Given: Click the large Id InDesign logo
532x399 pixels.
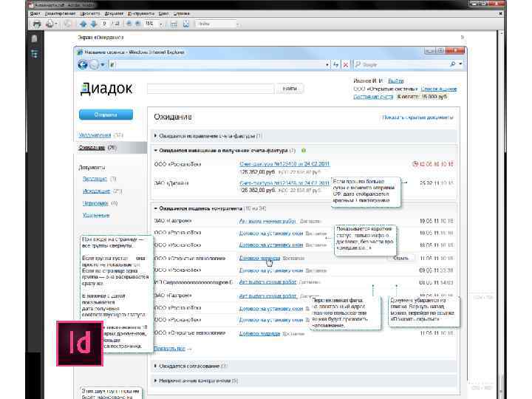Looking at the screenshot, I should 80,344.
